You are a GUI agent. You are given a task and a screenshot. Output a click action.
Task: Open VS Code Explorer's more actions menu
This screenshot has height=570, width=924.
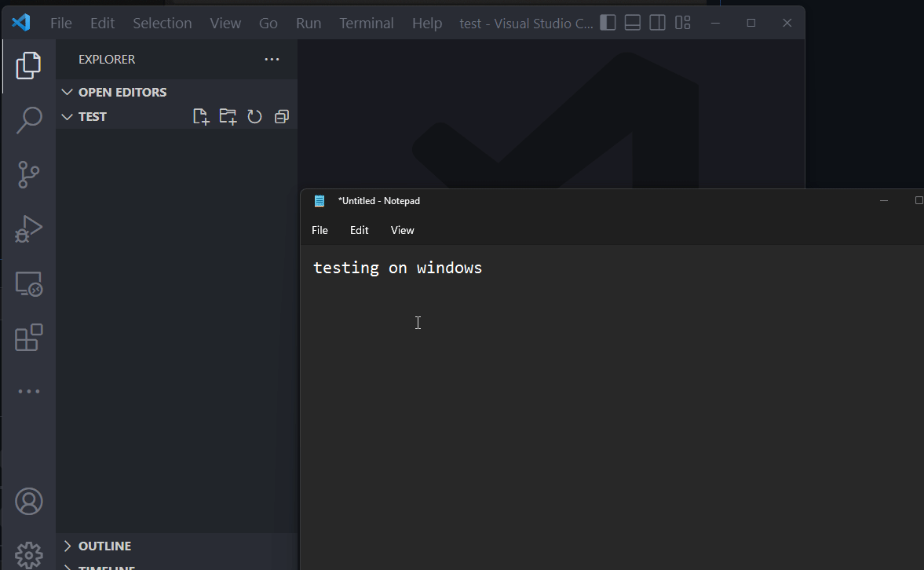[272, 59]
